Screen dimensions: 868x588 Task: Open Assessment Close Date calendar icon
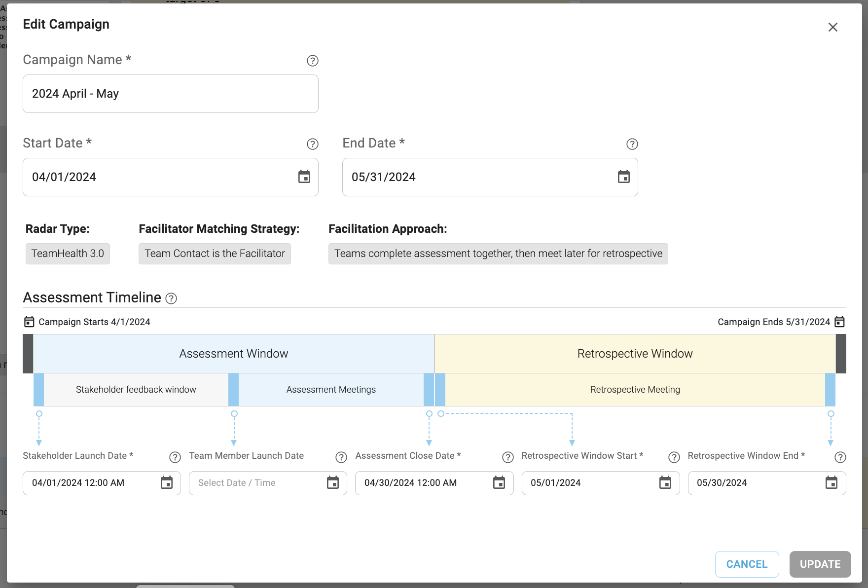pyautogui.click(x=499, y=482)
